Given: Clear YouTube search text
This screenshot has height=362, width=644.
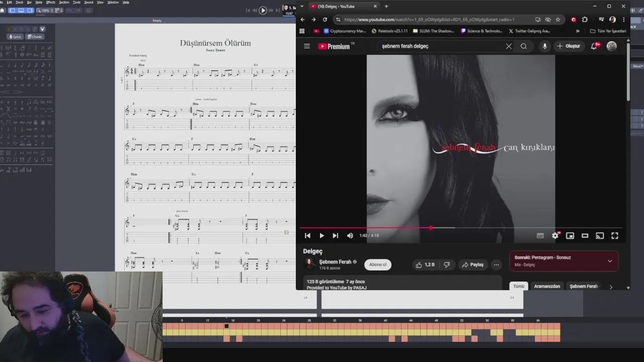Looking at the screenshot, I should point(509,46).
